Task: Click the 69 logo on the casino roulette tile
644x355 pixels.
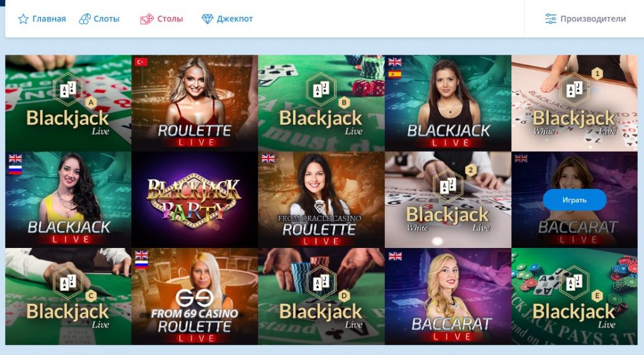Action: [195, 298]
